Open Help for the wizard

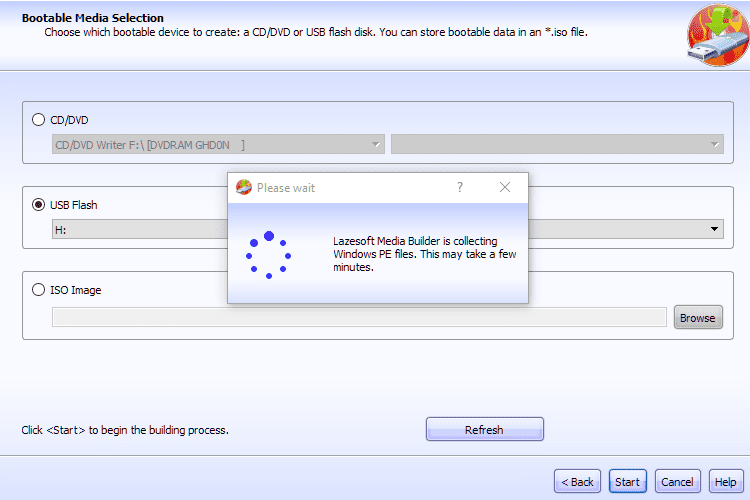pyautogui.click(x=723, y=481)
